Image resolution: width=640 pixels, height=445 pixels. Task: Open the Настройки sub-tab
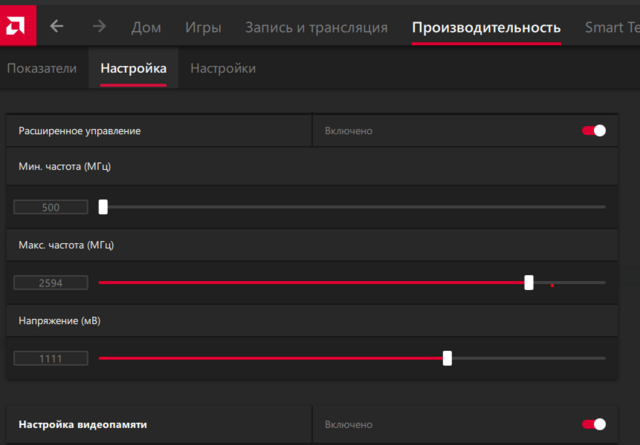pyautogui.click(x=223, y=68)
